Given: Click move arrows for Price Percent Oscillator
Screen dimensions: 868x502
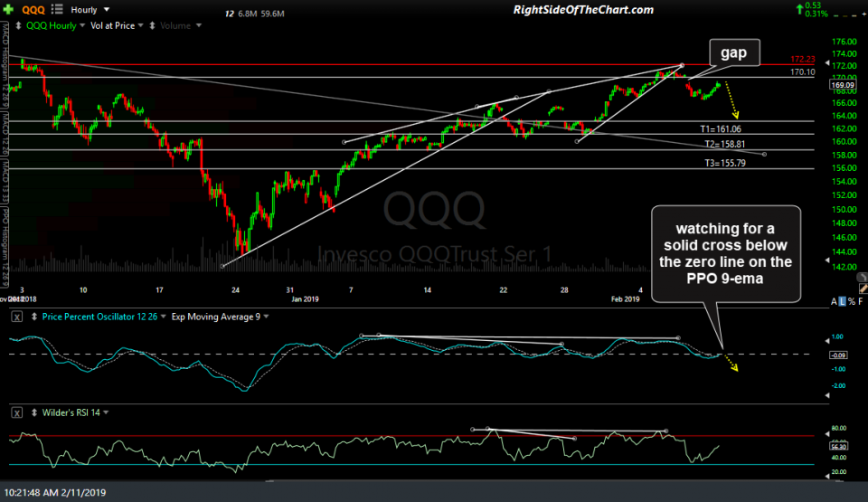Looking at the screenshot, I should (34, 317).
